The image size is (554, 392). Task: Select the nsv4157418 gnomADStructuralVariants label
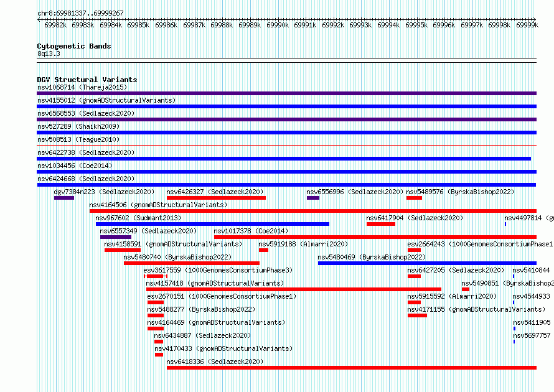click(x=215, y=283)
